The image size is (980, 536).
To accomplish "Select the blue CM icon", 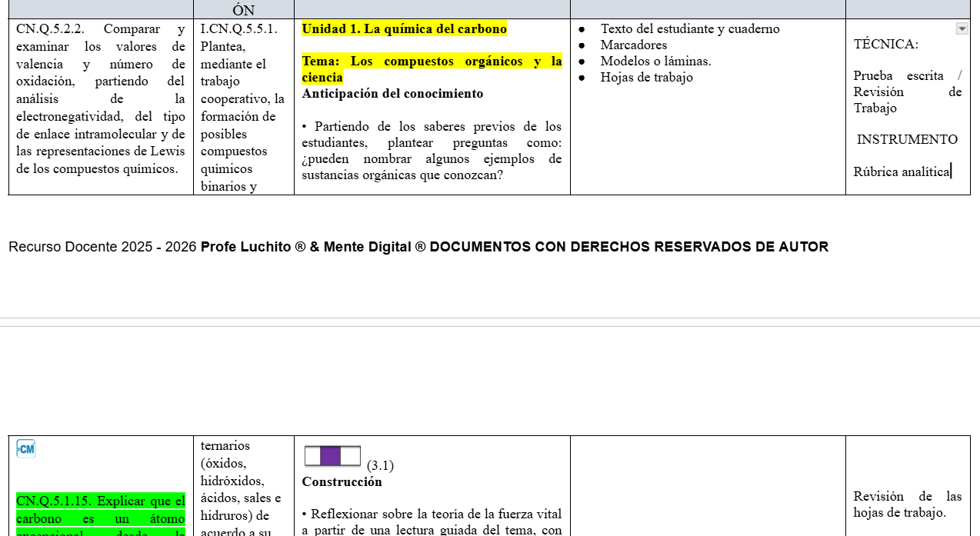I will pyautogui.click(x=26, y=449).
